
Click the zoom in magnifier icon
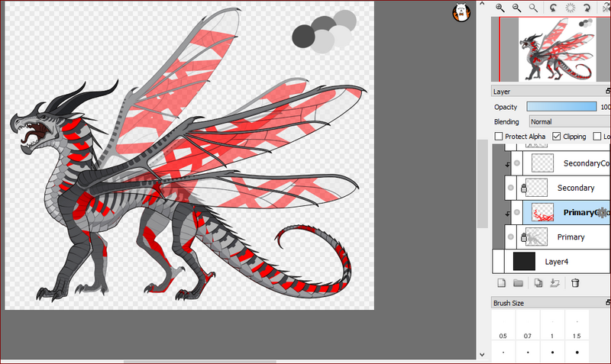tap(500, 8)
